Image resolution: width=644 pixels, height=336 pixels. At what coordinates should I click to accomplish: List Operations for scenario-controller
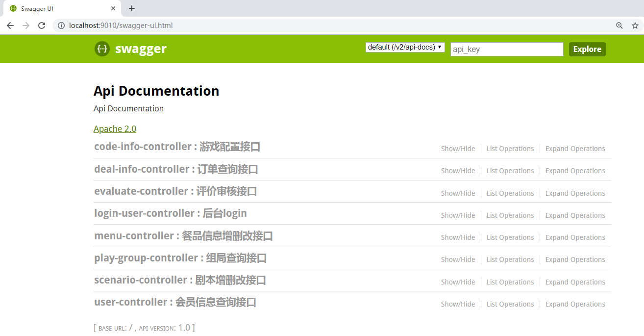(x=510, y=282)
